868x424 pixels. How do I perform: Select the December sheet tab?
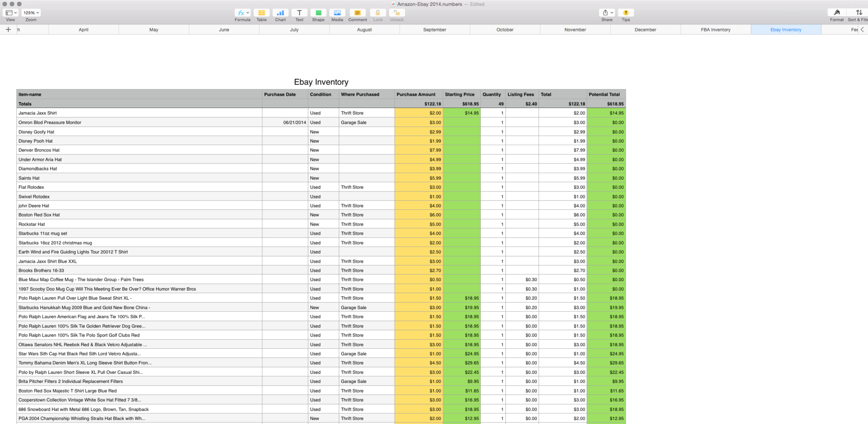645,29
